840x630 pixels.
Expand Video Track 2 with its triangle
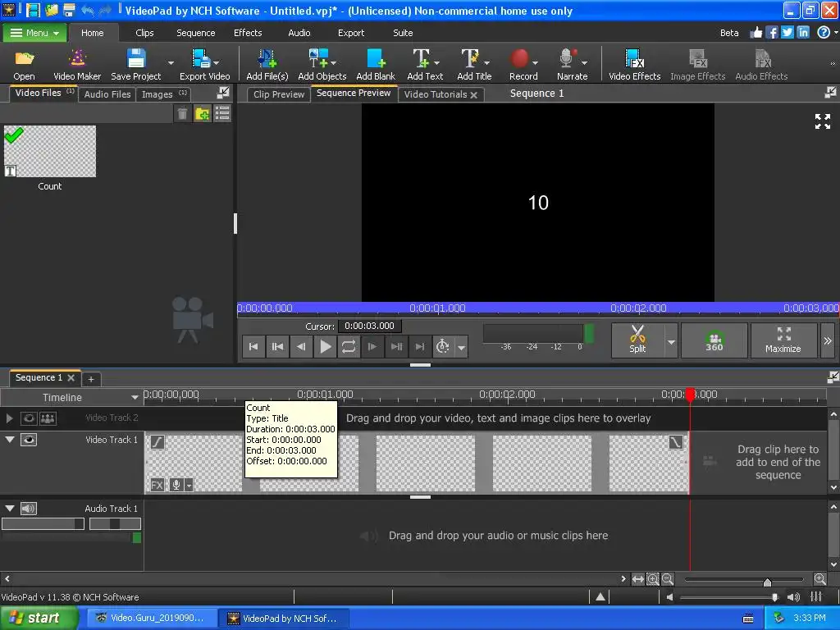click(9, 418)
